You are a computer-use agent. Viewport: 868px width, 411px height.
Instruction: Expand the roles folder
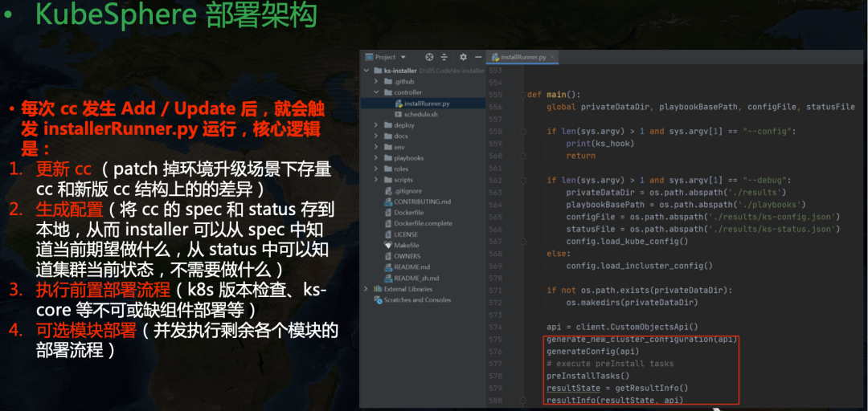pyautogui.click(x=376, y=169)
